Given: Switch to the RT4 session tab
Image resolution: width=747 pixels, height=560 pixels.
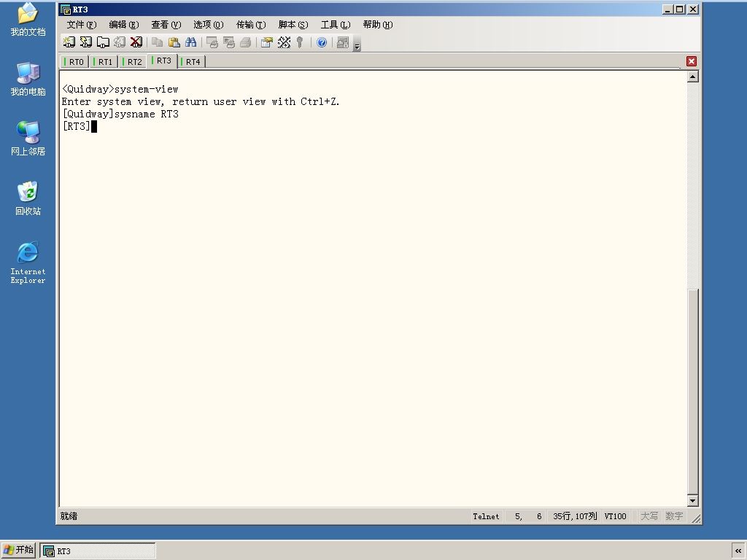Looking at the screenshot, I should (x=192, y=62).
